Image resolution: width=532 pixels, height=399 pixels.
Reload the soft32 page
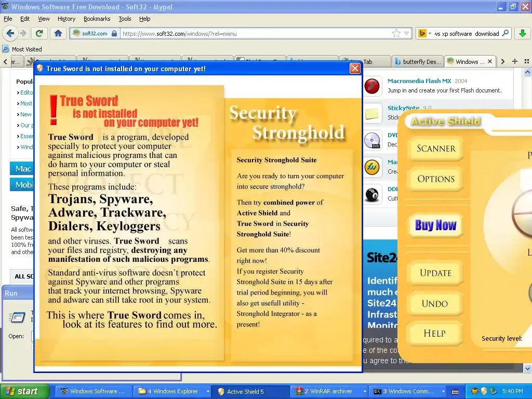tap(39, 33)
